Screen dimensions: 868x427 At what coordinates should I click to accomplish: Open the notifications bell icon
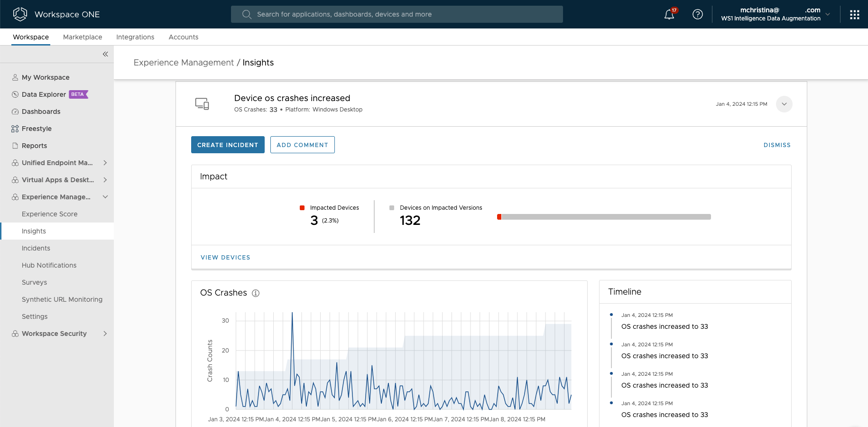(x=669, y=15)
